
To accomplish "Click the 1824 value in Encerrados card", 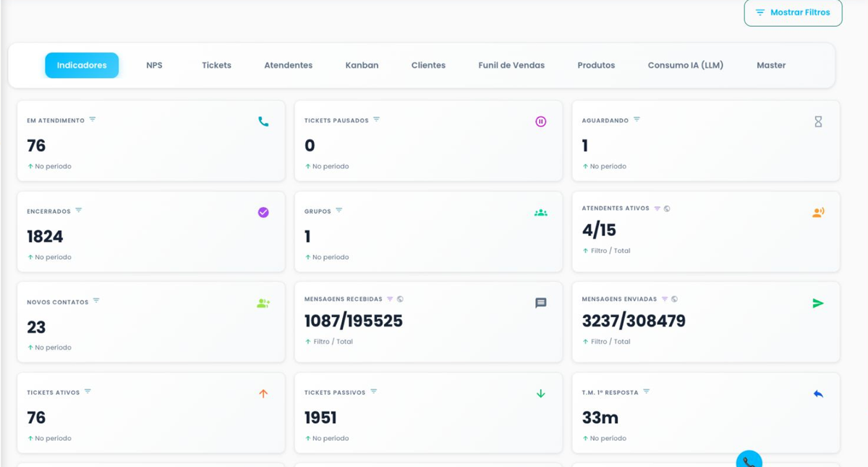I will pos(45,237).
